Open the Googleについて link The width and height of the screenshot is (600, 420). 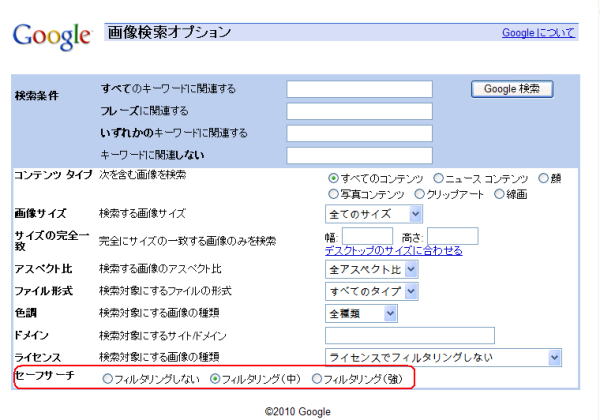pos(538,33)
